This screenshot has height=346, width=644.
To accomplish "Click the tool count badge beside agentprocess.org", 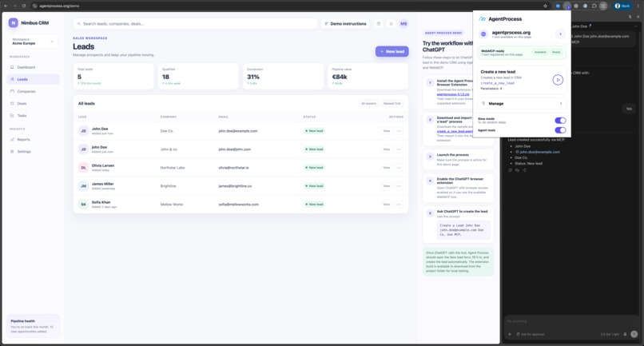I will click(560, 34).
